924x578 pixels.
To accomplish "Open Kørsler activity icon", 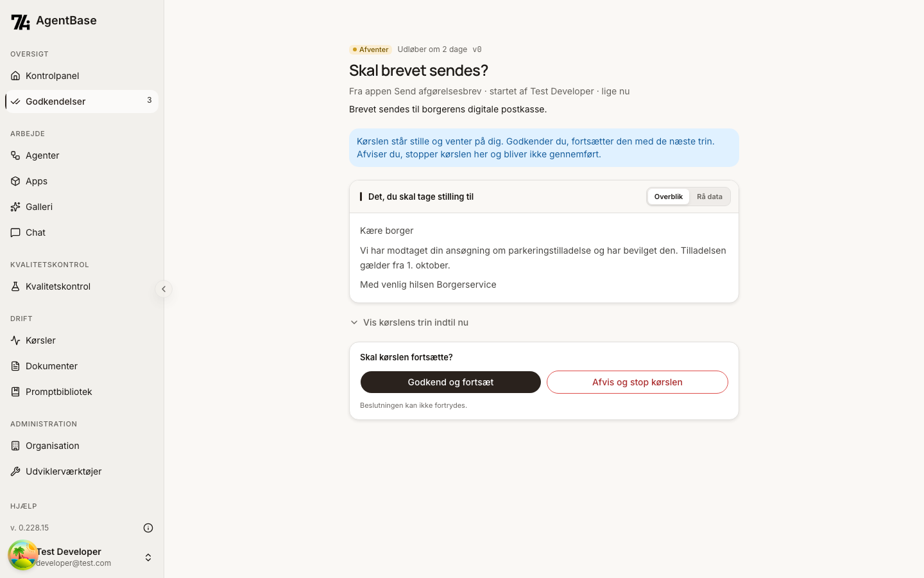I will pyautogui.click(x=15, y=340).
